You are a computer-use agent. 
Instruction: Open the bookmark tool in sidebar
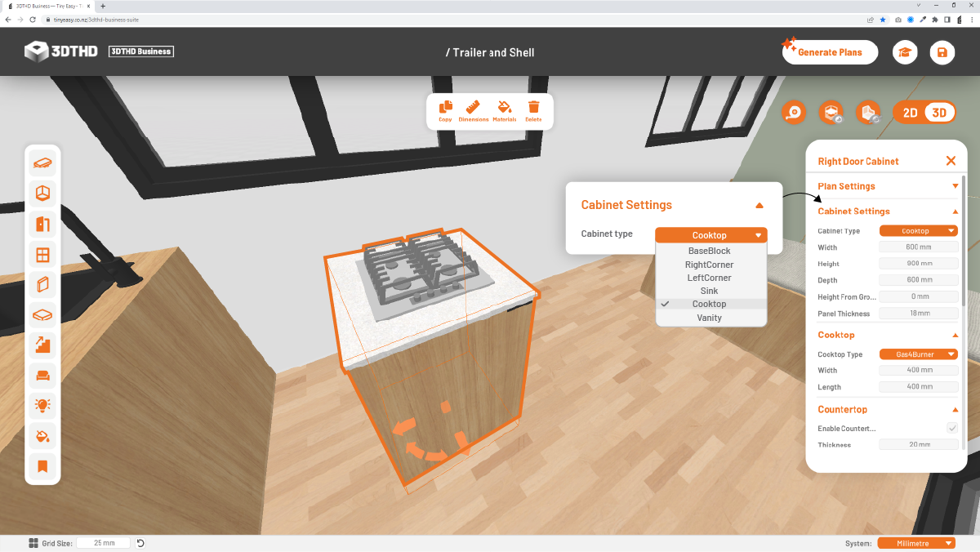(x=42, y=466)
